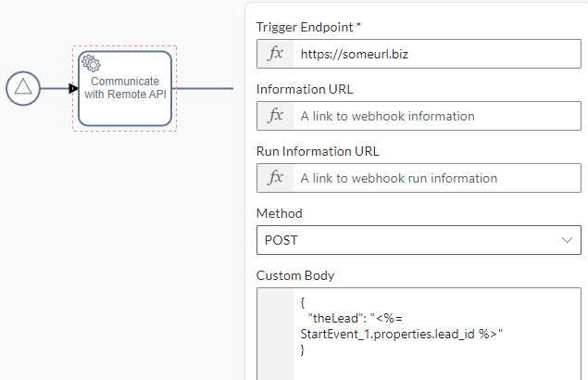Focus the https://someurl.biz endpoint field
Viewport: 588px width, 380px height.
click(437, 54)
